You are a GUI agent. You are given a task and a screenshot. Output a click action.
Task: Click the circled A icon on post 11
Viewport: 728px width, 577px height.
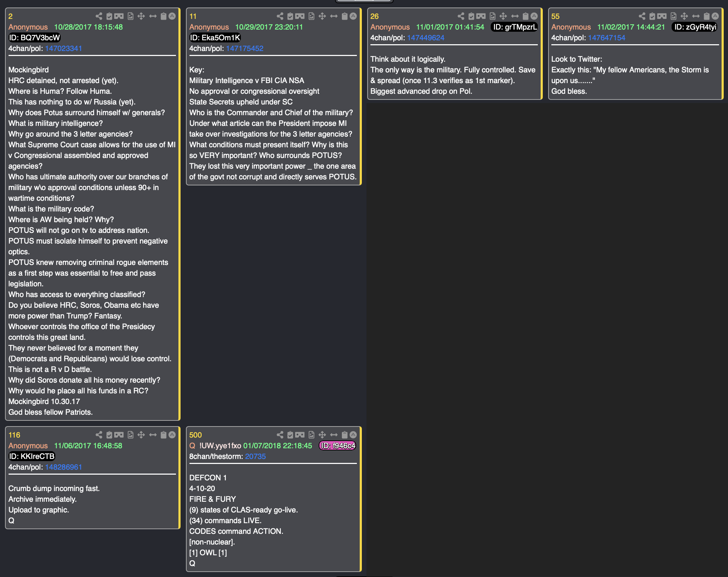pos(353,16)
